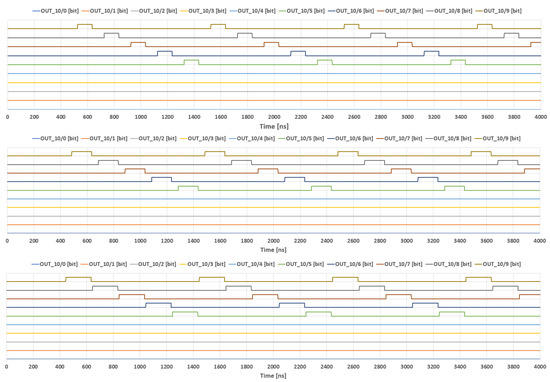Pick OUT_10/5 legend entry in bottom chart
Viewport: 550px width, 382px height.
(301, 264)
